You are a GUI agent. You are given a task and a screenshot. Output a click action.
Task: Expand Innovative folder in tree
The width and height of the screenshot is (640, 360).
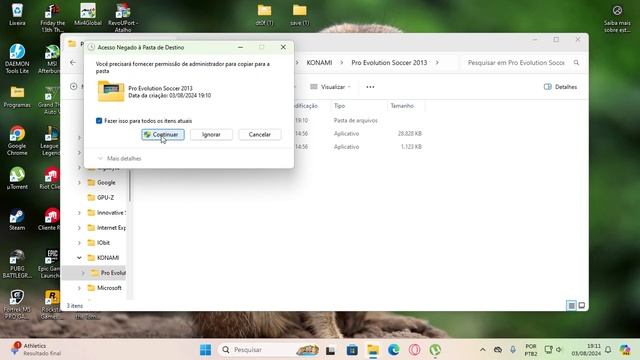[79, 213]
